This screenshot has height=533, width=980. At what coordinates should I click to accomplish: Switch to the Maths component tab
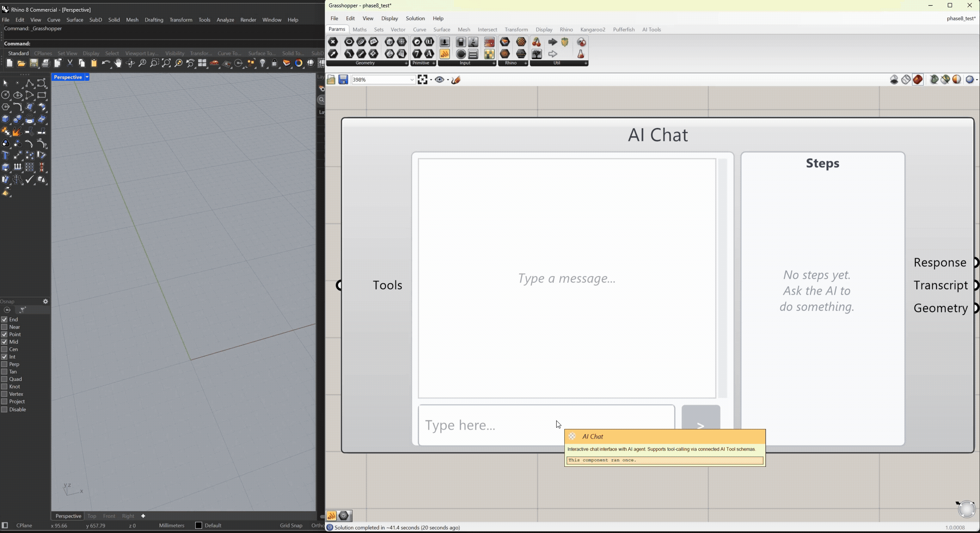(360, 30)
